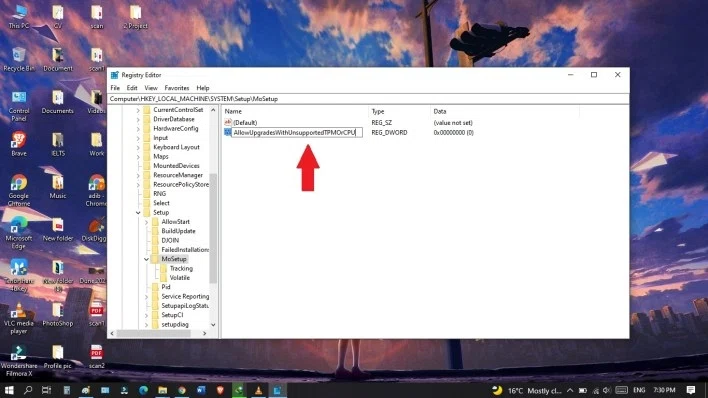Open File Explorer from taskbar

[163, 390]
